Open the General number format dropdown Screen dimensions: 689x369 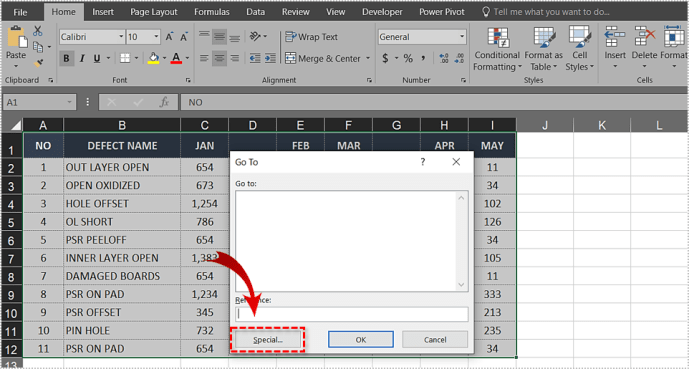point(462,37)
